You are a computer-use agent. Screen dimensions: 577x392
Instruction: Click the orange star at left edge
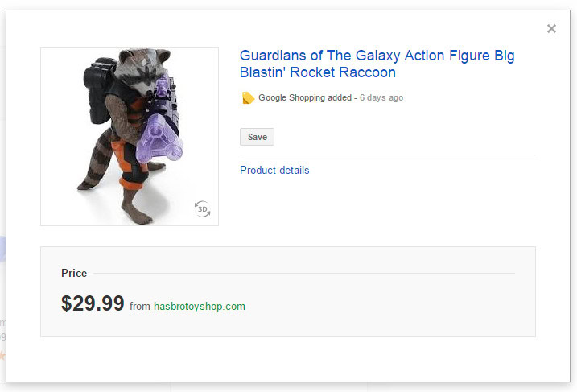(2, 355)
